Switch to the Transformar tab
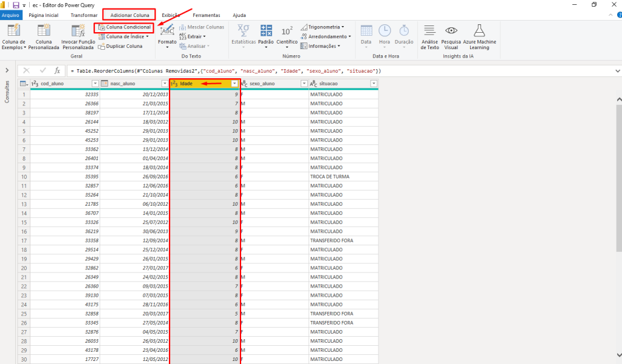 tap(83, 15)
